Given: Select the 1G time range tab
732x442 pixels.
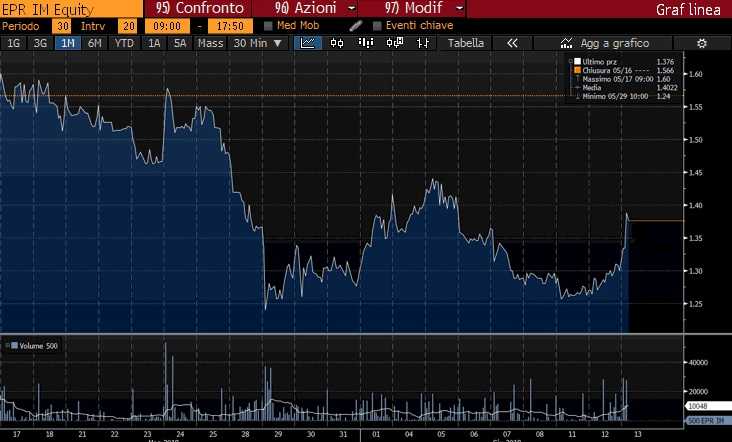Looking at the screenshot, I should [14, 43].
